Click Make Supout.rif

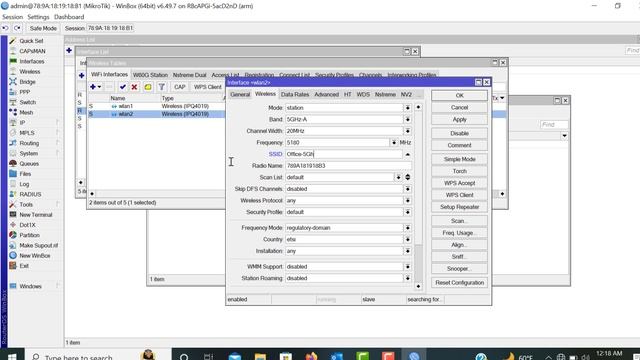coord(38,245)
